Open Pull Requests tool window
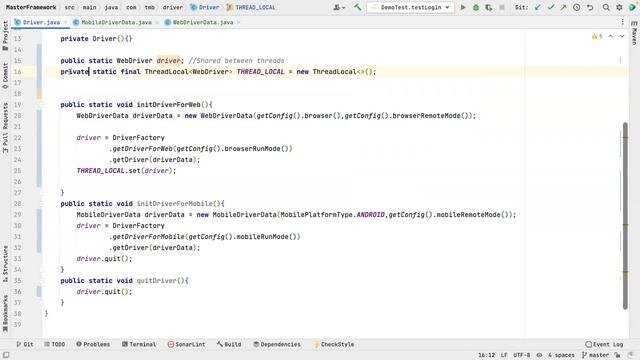Screen dimensions: 640x360 (x=5, y=127)
